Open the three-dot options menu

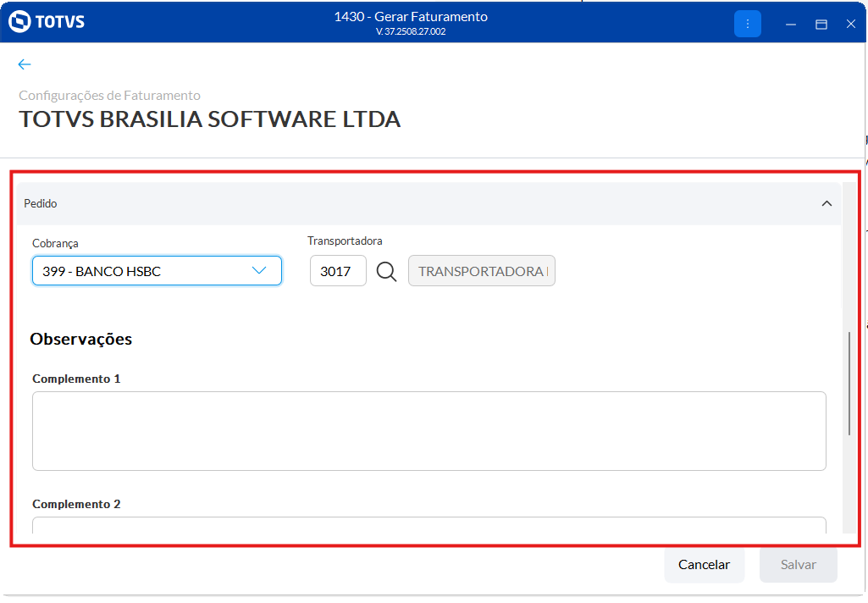(747, 24)
